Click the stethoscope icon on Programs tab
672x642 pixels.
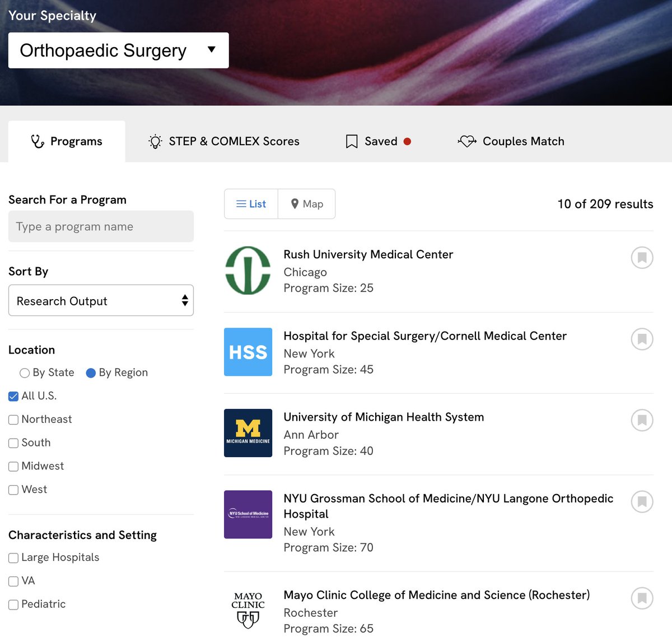37,141
